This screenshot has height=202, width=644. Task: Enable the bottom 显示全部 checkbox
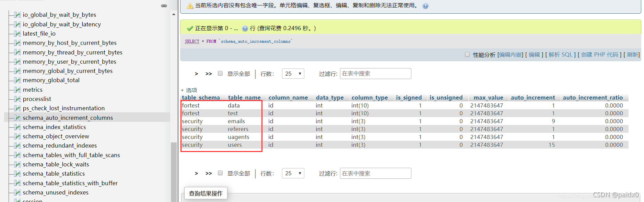pyautogui.click(x=220, y=173)
